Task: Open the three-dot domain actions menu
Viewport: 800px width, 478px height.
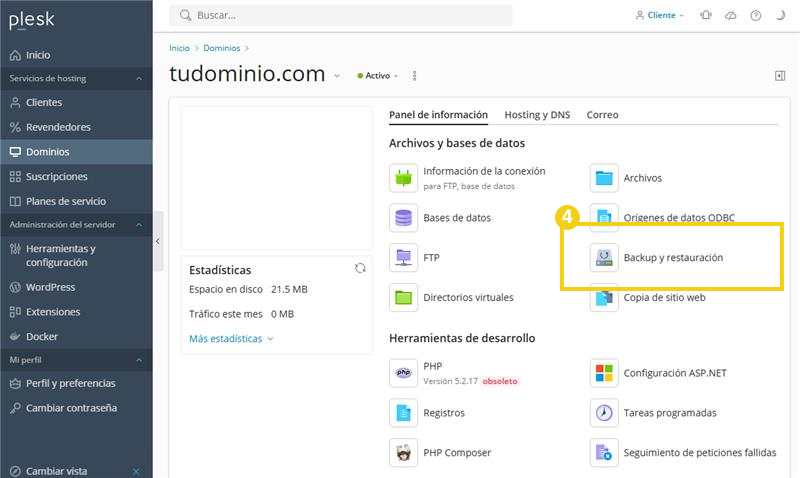Action: [414, 76]
